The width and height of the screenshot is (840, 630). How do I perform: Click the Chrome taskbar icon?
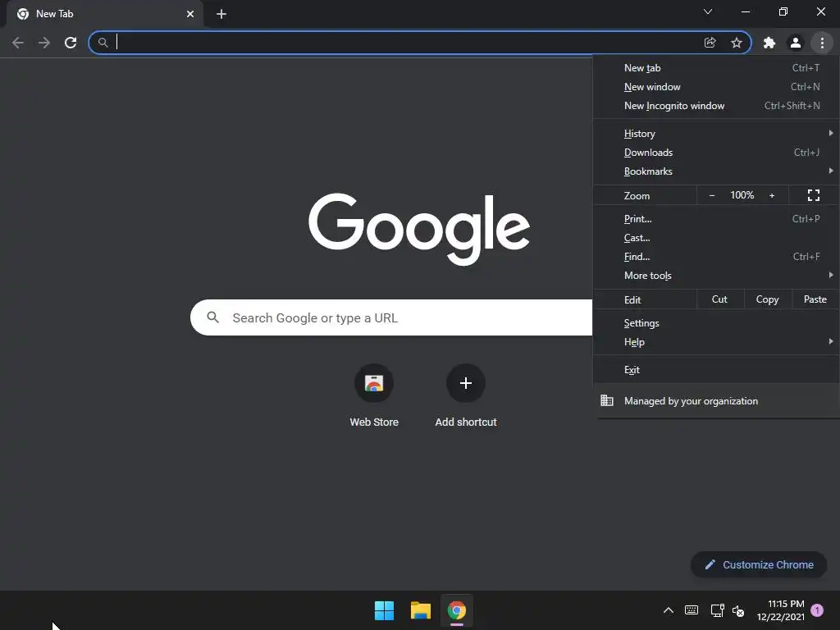click(457, 610)
